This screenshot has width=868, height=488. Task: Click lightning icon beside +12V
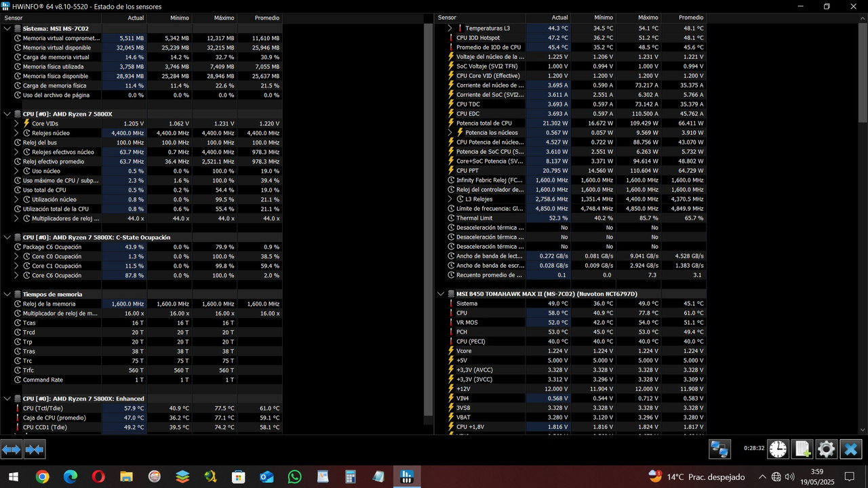tap(451, 389)
